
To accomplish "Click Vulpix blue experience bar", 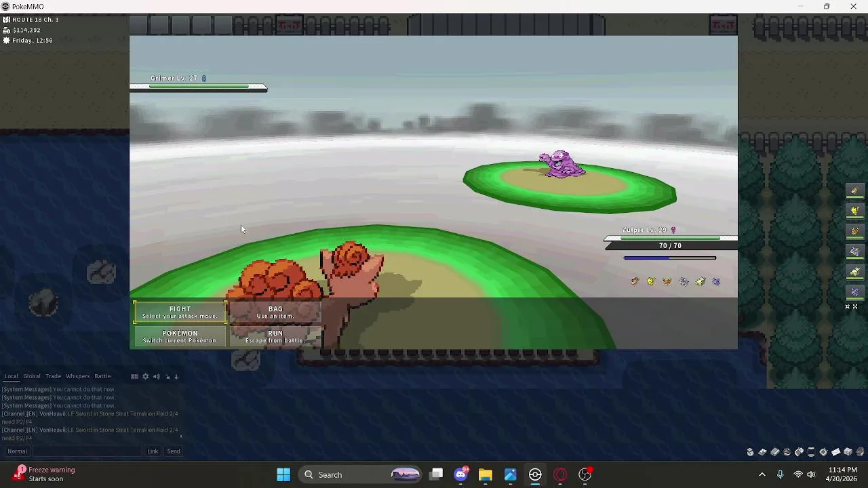I will coord(669,258).
